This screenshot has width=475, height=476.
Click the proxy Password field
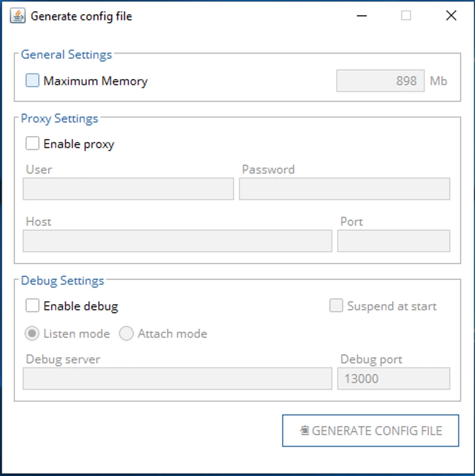pos(345,189)
